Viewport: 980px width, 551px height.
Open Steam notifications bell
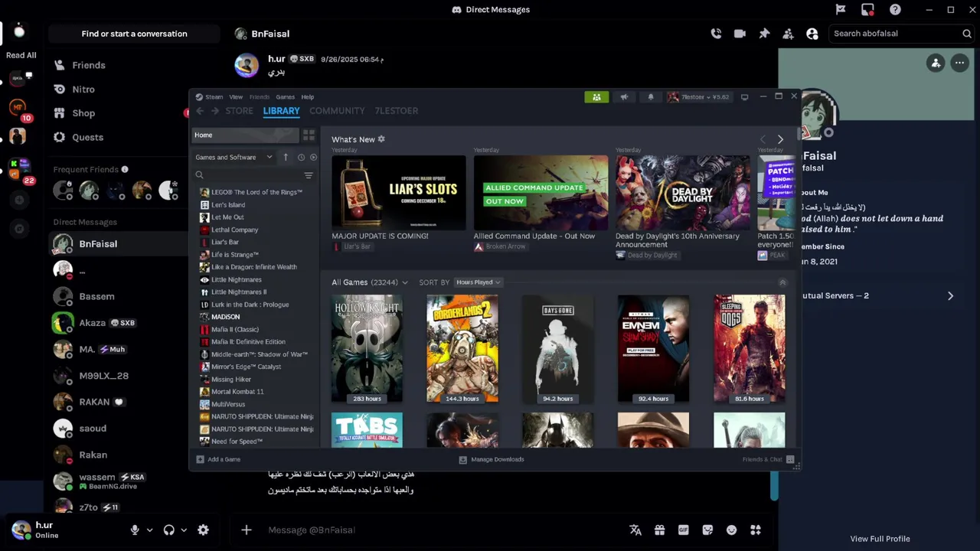point(651,97)
